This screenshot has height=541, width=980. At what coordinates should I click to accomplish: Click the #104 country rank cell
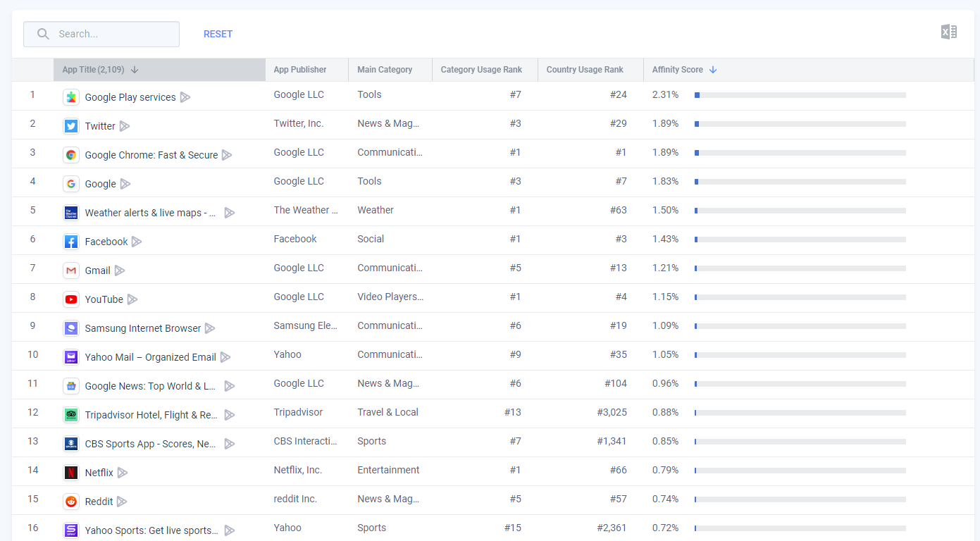[616, 383]
